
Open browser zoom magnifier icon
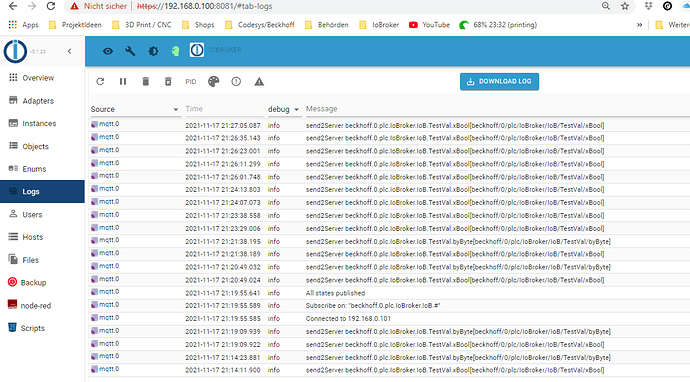[606, 6]
